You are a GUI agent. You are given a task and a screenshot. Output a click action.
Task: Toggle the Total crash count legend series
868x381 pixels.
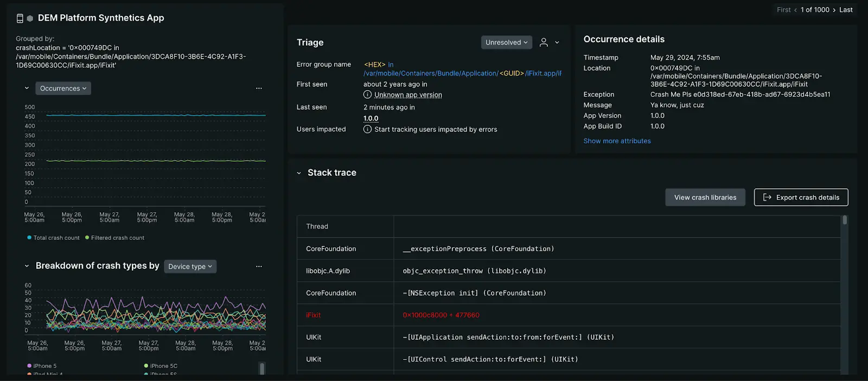53,238
